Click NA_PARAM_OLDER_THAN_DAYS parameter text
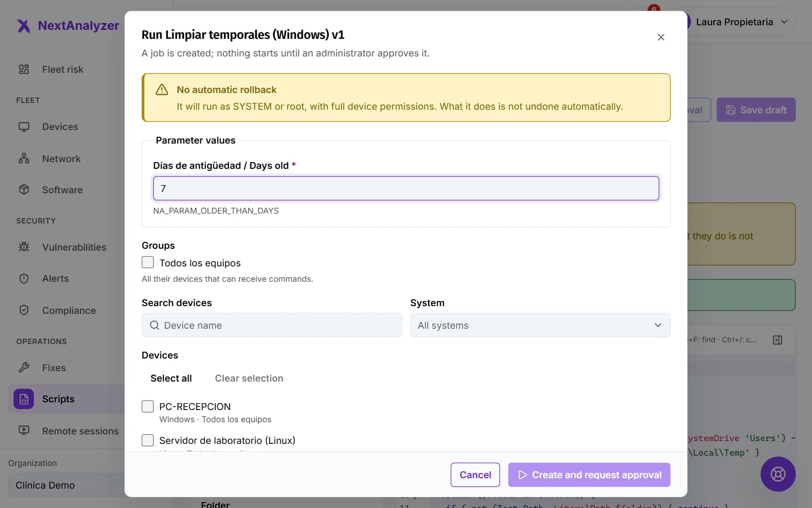The width and height of the screenshot is (812, 508). point(216,211)
